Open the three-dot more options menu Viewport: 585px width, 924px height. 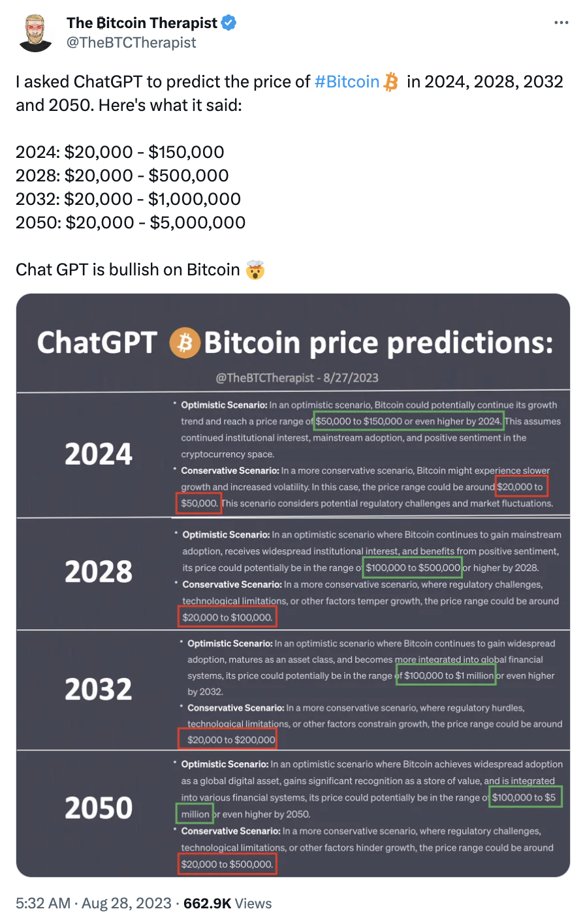tap(561, 23)
